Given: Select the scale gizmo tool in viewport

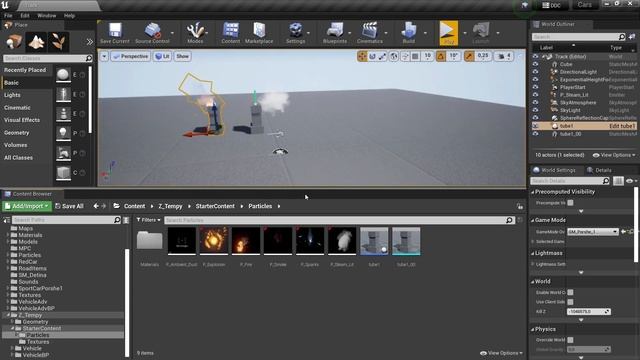Looking at the screenshot, I should coord(382,56).
